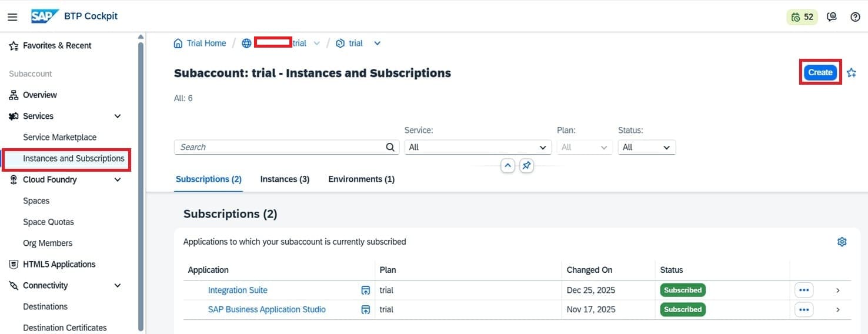Open the Status filter dropdown
This screenshot has width=868, height=334.
point(646,148)
